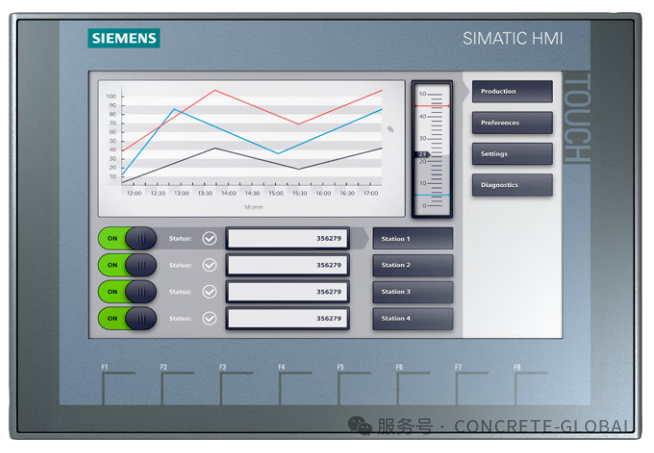The height and width of the screenshot is (453, 654).
Task: Click the F8 function key
Action: [531, 386]
